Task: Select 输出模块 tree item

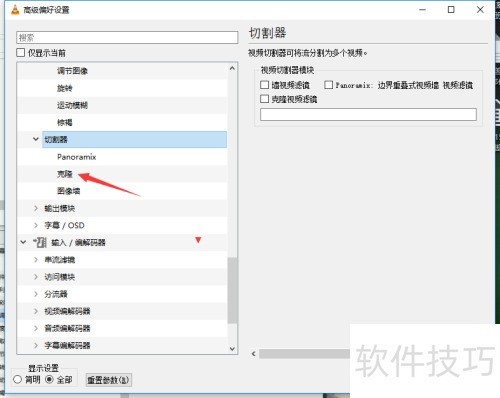Action: 60,208
